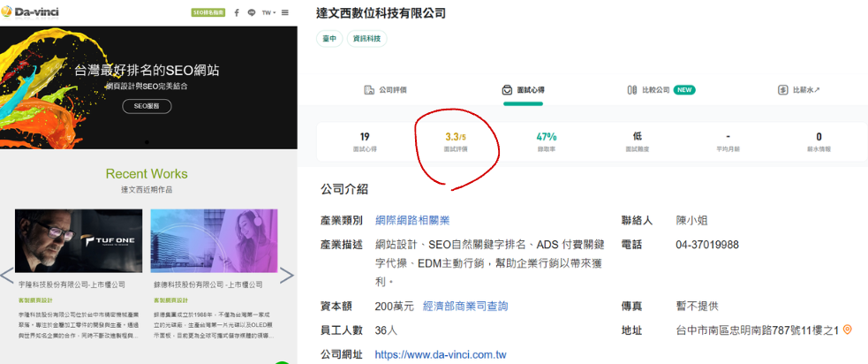This screenshot has width=868, height=364.
Task: Click the 面試心得 bag icon
Action: 507,90
